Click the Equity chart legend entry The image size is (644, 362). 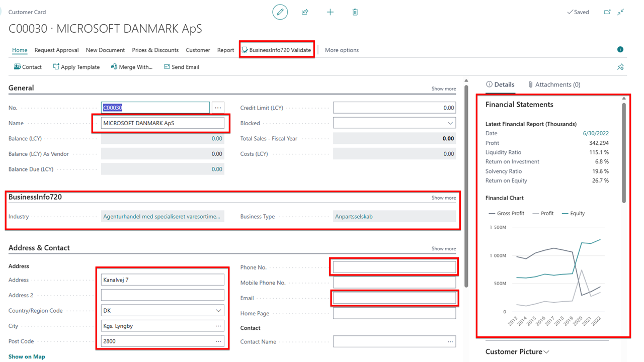(x=573, y=213)
